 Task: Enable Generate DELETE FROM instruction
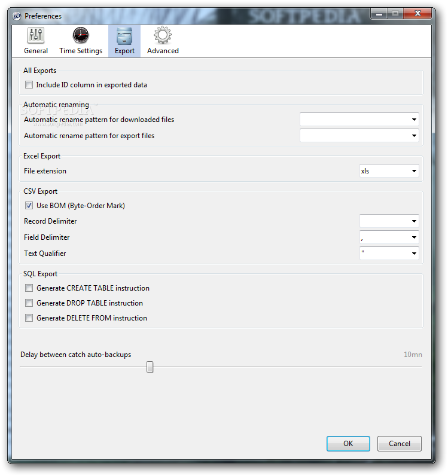point(29,318)
